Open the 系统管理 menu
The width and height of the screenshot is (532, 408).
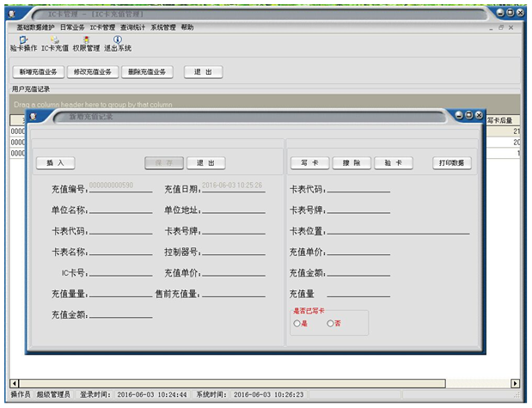162,27
